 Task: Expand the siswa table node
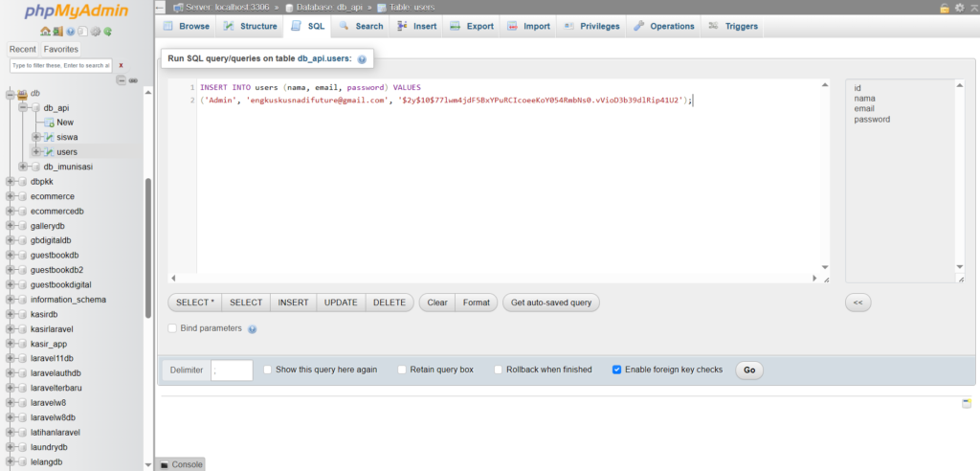pos(36,137)
